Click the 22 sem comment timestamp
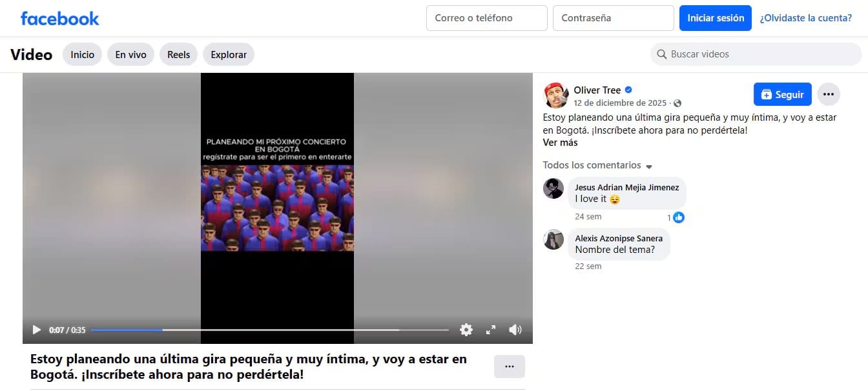The width and height of the screenshot is (868, 391). pos(588,266)
